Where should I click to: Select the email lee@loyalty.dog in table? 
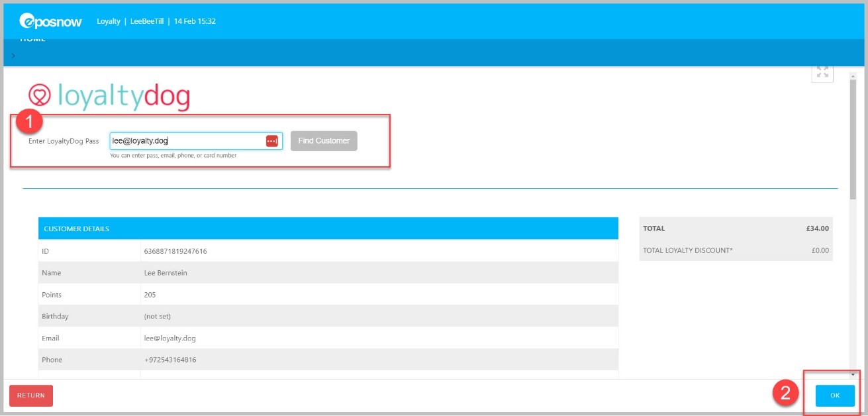pos(170,338)
